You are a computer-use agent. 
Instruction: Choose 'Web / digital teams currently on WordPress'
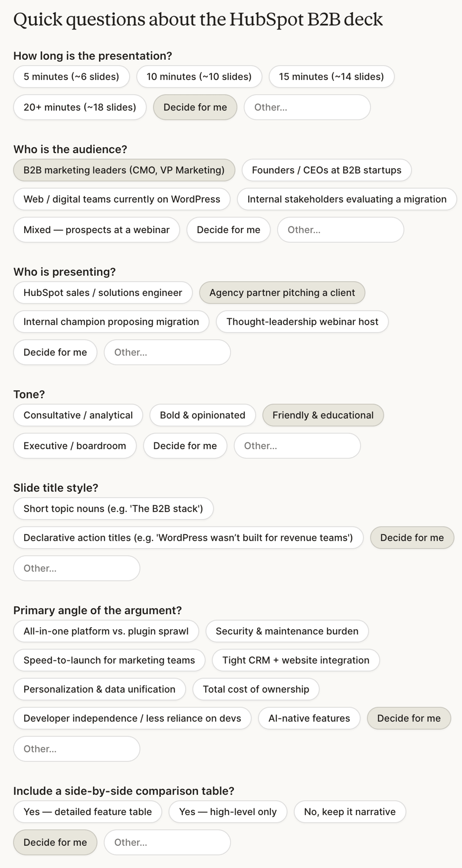coord(121,199)
